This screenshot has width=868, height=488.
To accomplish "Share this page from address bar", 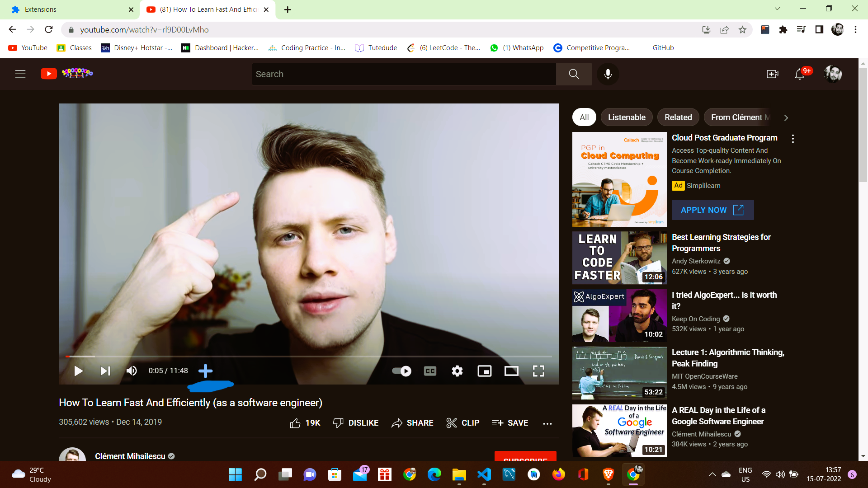I will pos(724,30).
